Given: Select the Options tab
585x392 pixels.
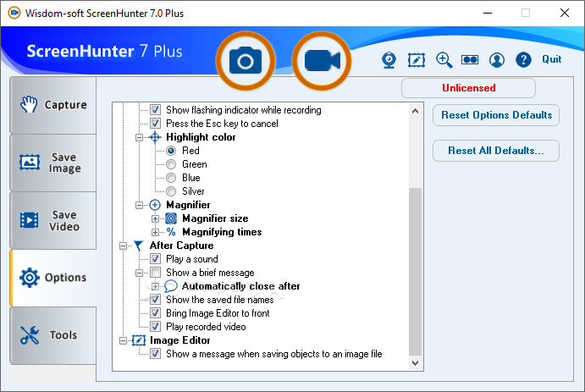Looking at the screenshot, I should (53, 278).
